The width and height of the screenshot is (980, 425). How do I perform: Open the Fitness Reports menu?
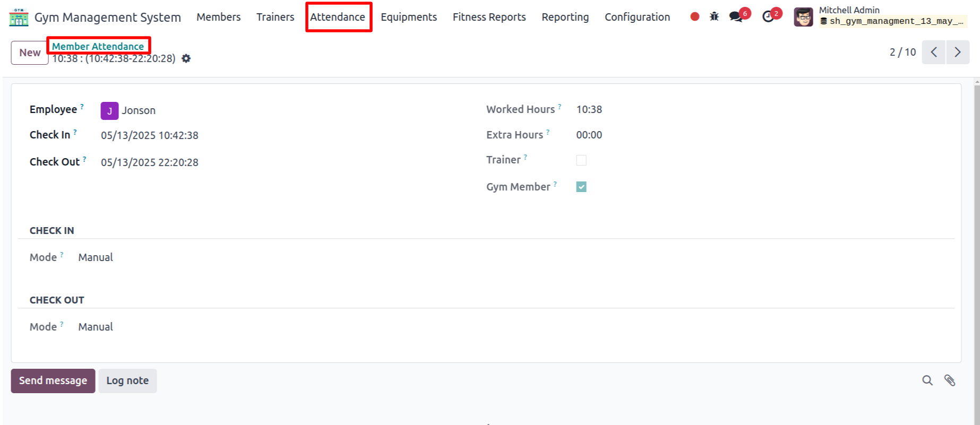(x=489, y=17)
